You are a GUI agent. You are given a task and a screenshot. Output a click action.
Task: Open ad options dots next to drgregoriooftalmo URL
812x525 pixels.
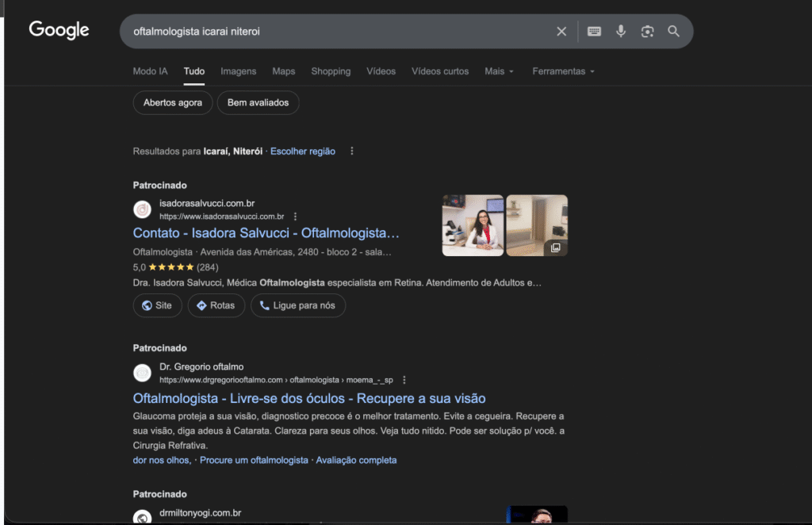coord(404,380)
